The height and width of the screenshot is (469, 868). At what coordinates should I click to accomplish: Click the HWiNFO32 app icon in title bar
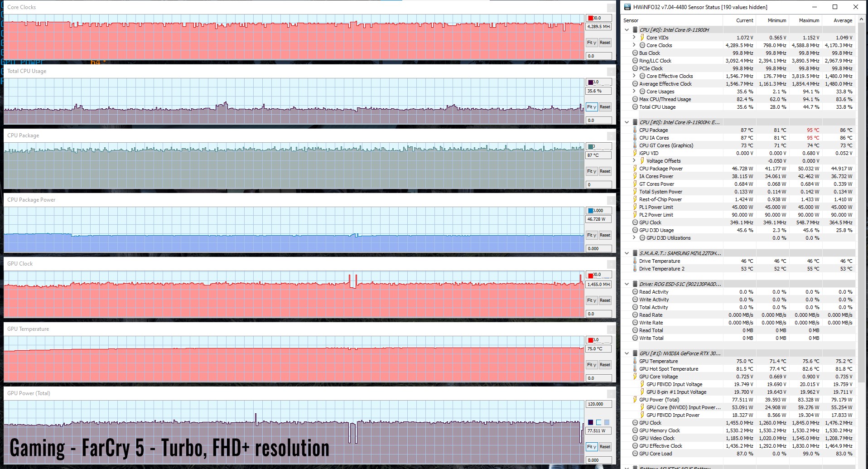point(627,7)
